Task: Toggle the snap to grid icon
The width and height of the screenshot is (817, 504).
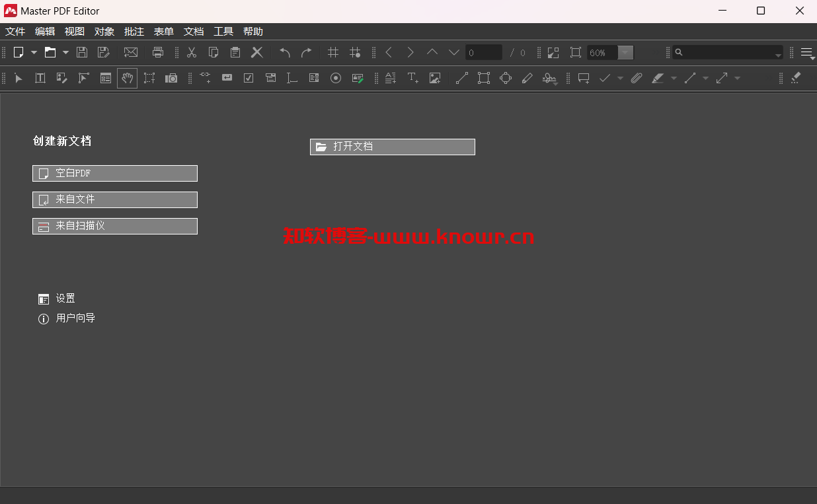Action: pyautogui.click(x=355, y=52)
